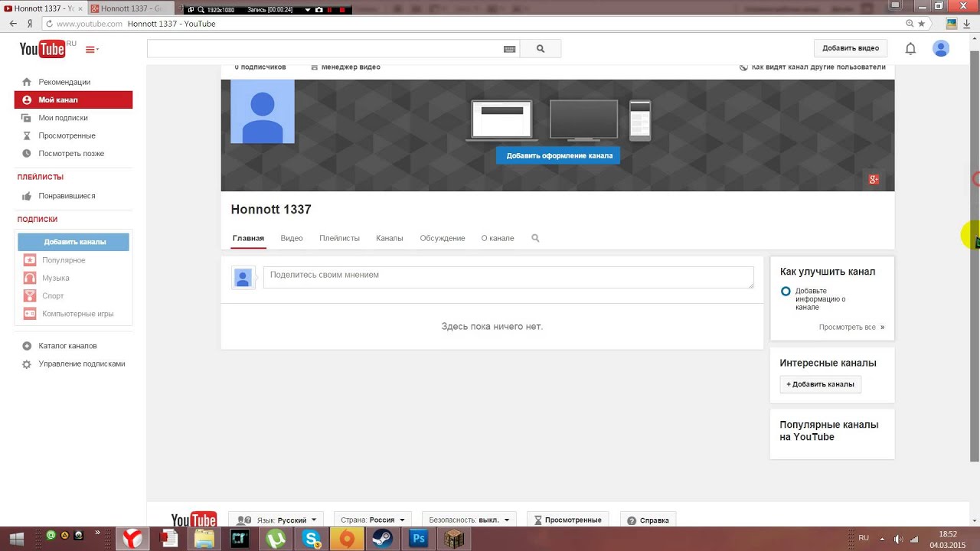Click the channel profile picture
The image size is (980, 551).
263,112
